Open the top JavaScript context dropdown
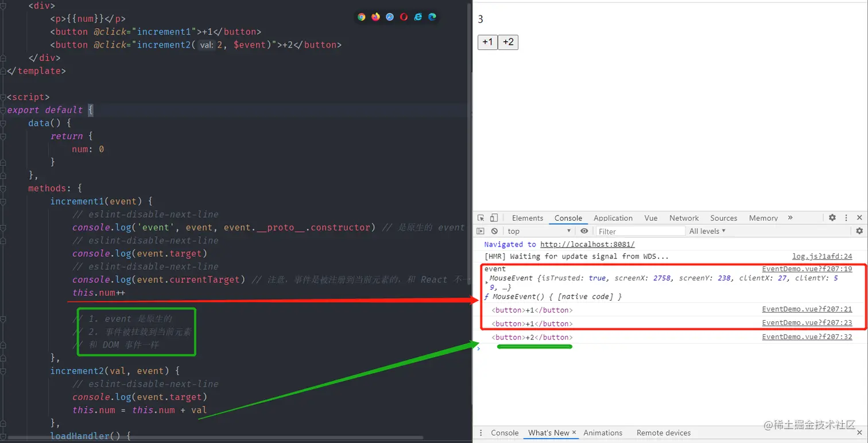 539,231
